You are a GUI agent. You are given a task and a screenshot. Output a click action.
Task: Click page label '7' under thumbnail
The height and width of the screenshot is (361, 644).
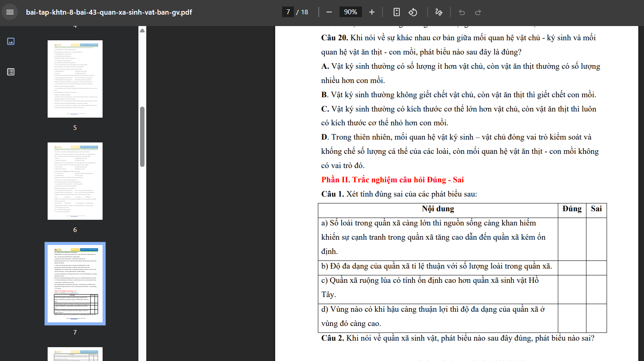pos(75,333)
